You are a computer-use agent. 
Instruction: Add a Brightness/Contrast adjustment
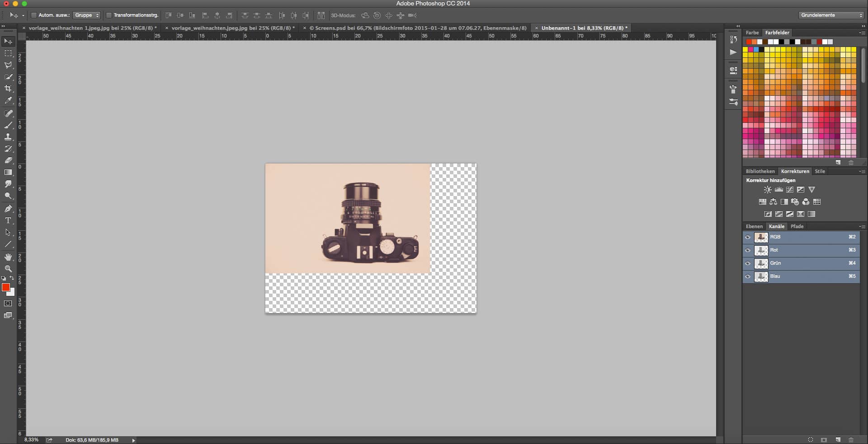pyautogui.click(x=768, y=190)
